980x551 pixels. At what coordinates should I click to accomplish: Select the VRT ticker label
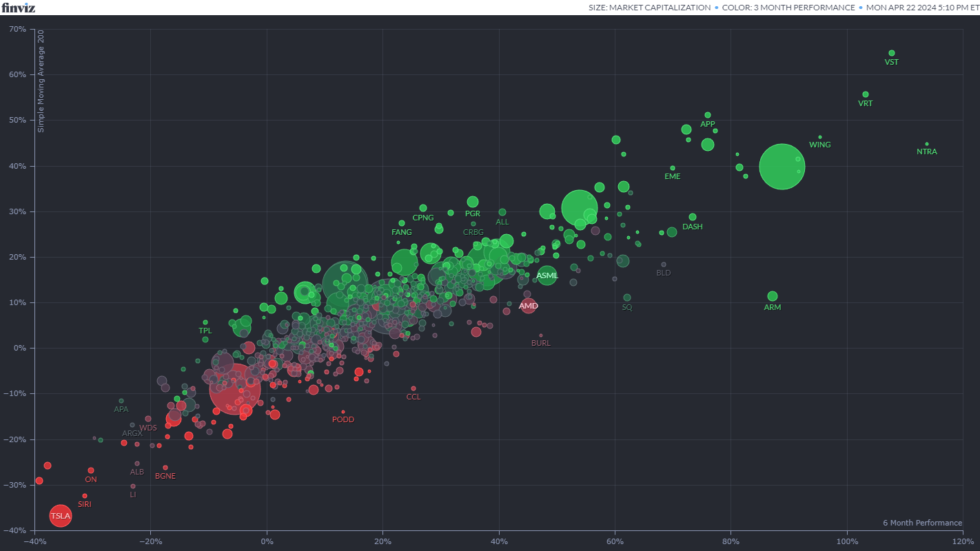[866, 103]
